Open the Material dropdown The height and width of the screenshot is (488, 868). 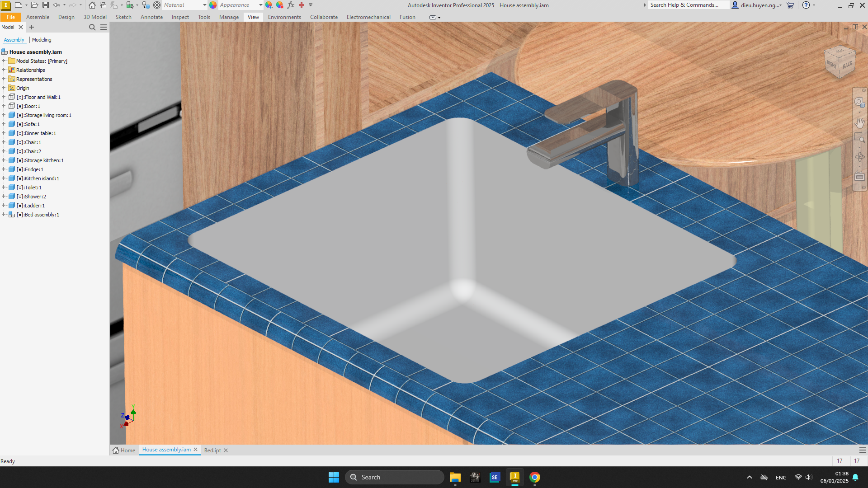[x=204, y=5]
